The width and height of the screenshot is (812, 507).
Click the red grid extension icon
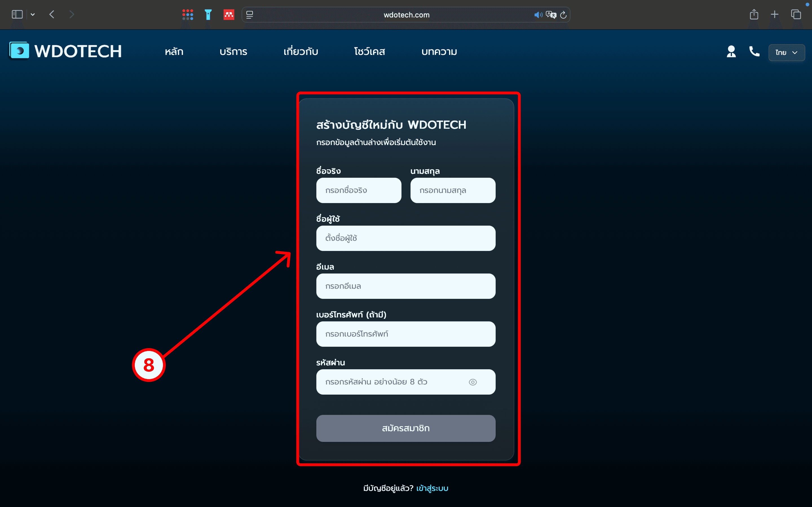tap(187, 15)
